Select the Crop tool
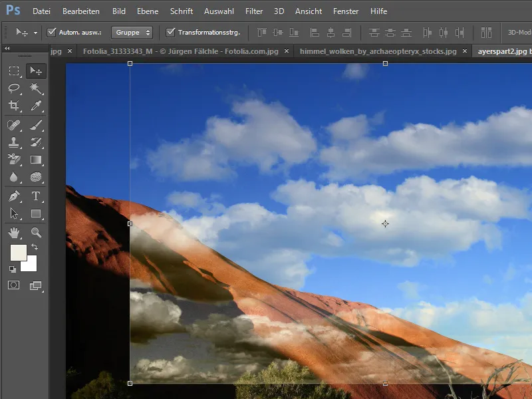The width and height of the screenshot is (532, 399). pos(14,106)
